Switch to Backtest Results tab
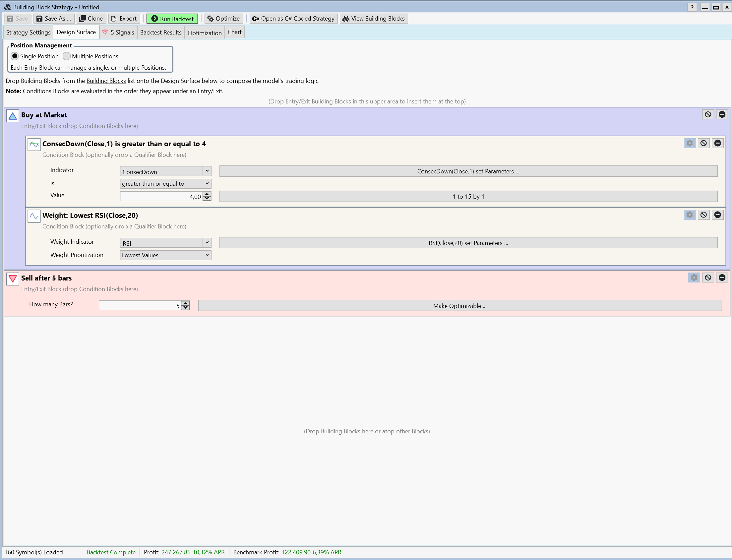732x560 pixels. point(161,32)
